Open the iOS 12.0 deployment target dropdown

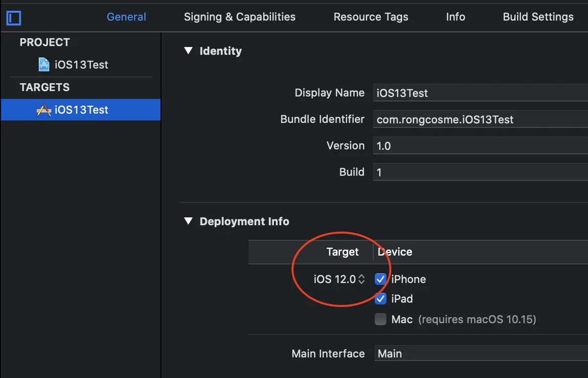pos(340,280)
